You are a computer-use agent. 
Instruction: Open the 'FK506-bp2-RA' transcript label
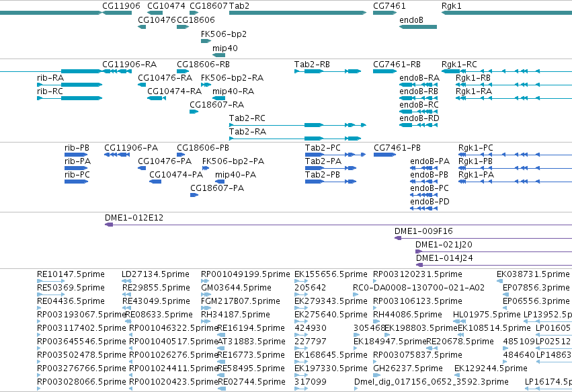pos(232,78)
